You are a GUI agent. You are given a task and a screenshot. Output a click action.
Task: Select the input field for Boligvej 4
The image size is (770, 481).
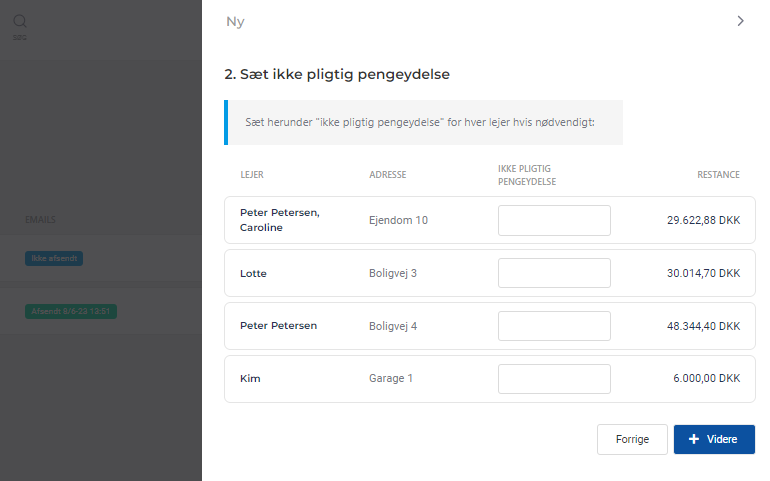pos(554,326)
